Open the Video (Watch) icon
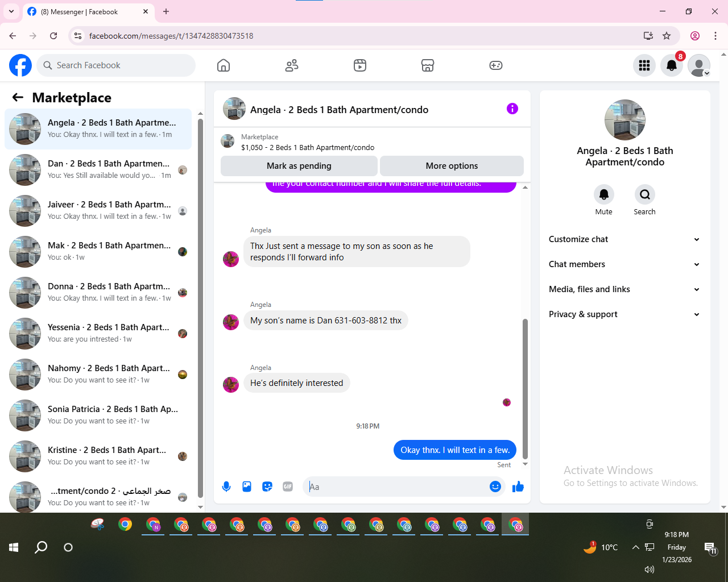Image resolution: width=728 pixels, height=582 pixels. 360,65
